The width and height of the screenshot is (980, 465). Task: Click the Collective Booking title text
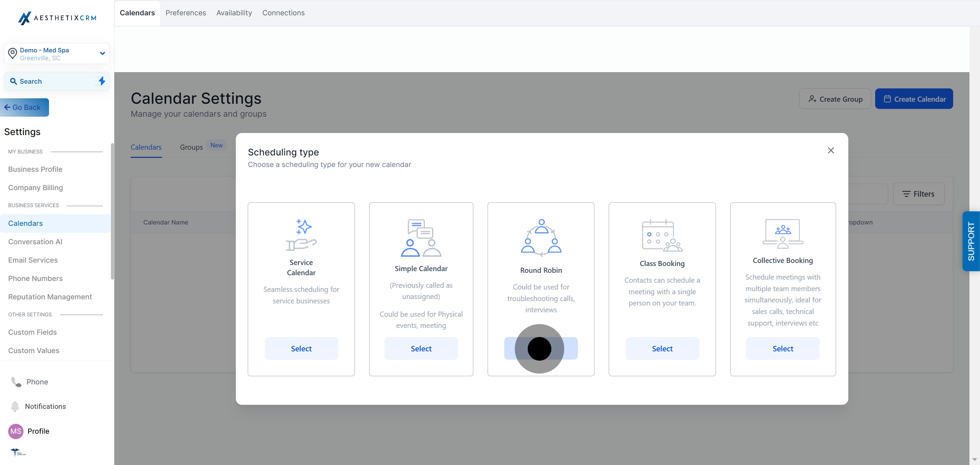(x=783, y=261)
